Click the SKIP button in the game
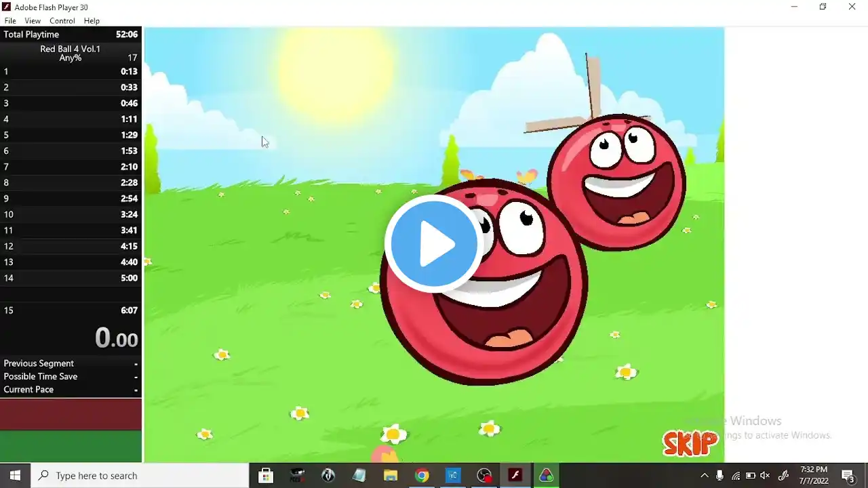This screenshot has height=488, width=868. (x=690, y=443)
